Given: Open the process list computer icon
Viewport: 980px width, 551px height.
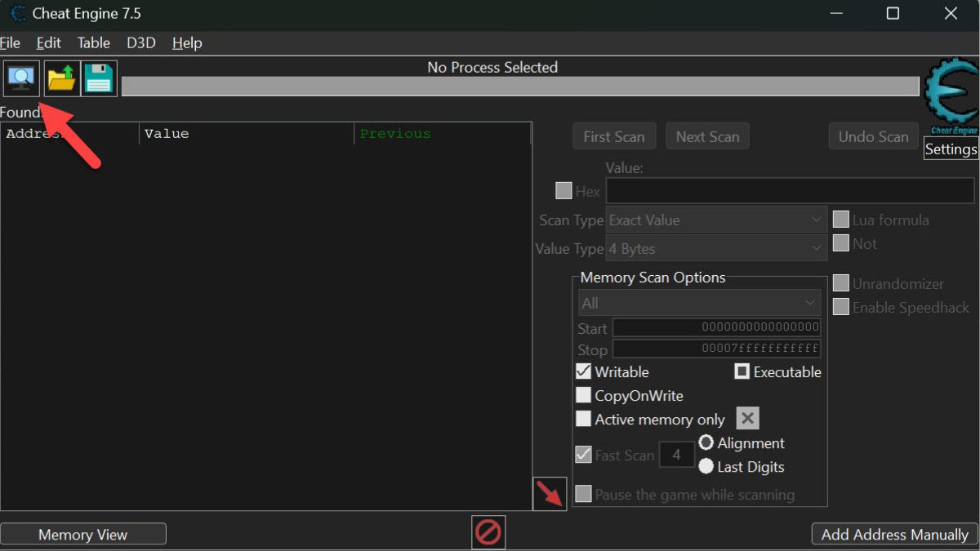Looking at the screenshot, I should 20,78.
